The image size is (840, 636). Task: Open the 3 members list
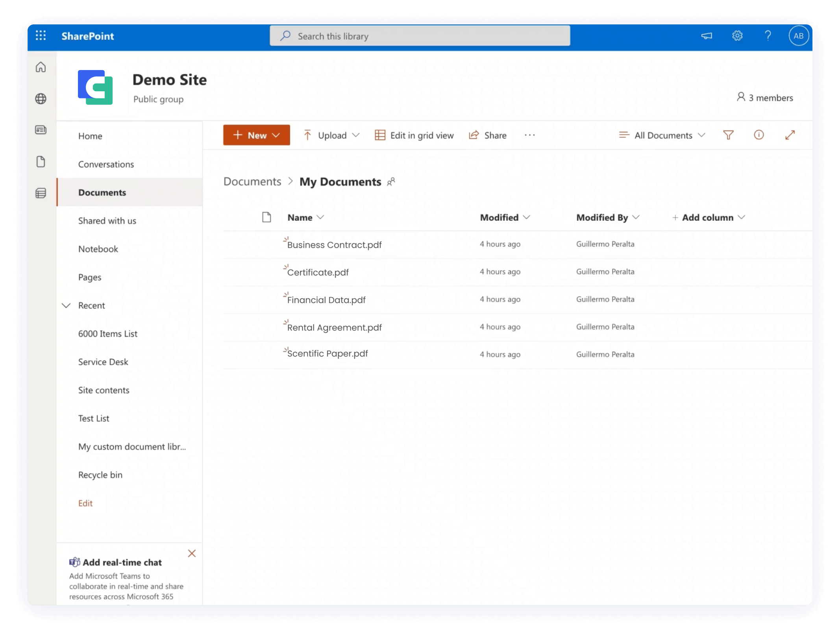tap(765, 98)
